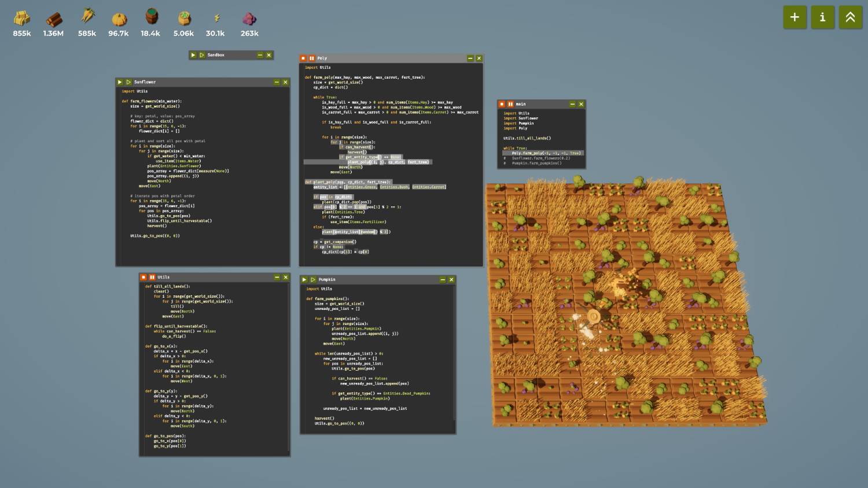Pause execution in the Utils window

(152, 278)
